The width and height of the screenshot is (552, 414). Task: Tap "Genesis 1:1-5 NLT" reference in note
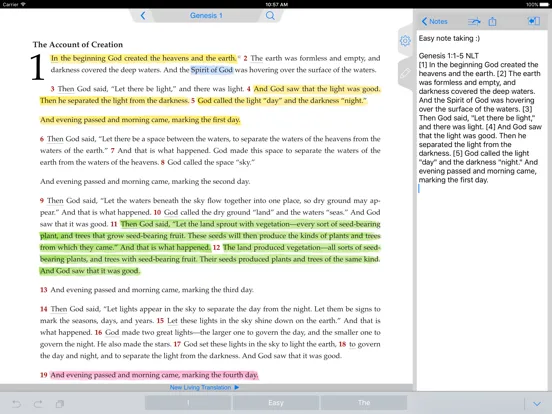(448, 56)
